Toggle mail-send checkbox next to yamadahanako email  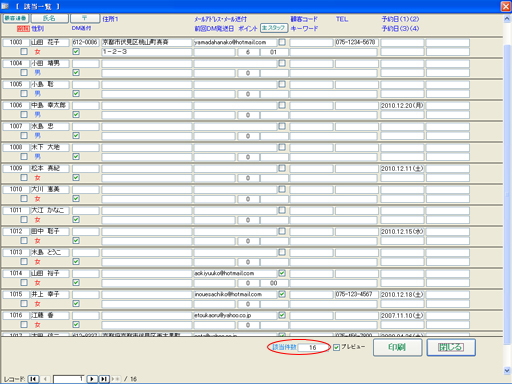tap(282, 42)
